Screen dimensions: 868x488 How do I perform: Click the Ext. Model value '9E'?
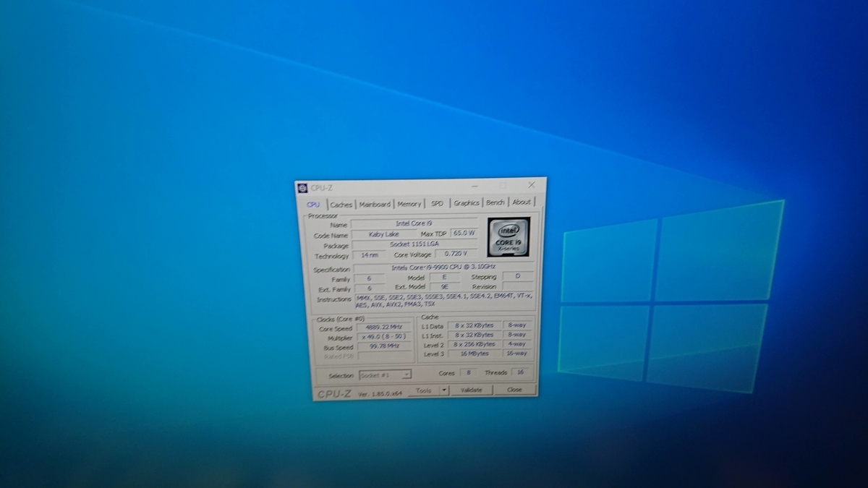(x=444, y=286)
